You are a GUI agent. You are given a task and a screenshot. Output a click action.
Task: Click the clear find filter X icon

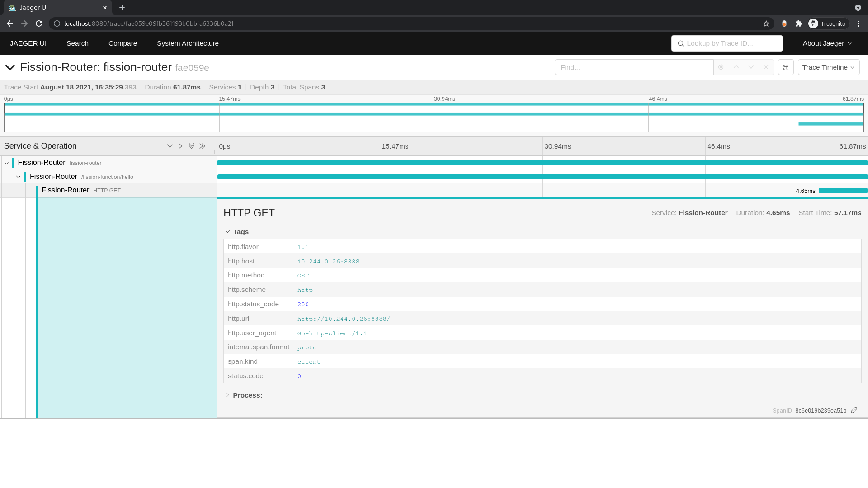point(766,67)
